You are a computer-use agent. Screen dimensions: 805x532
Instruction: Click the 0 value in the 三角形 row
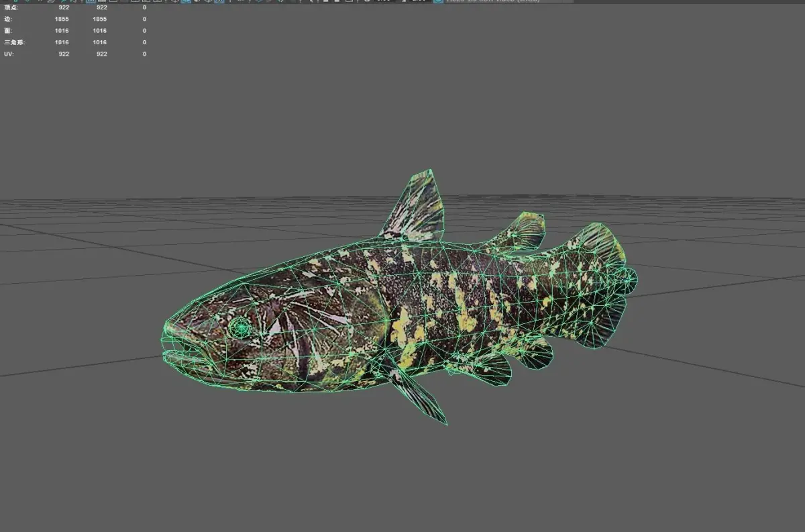click(x=144, y=42)
